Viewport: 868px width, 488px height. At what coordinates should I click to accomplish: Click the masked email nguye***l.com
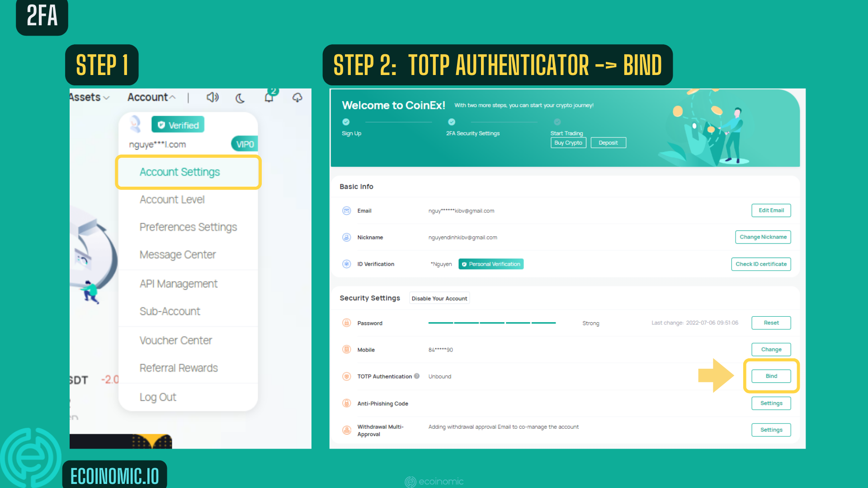pyautogui.click(x=157, y=145)
